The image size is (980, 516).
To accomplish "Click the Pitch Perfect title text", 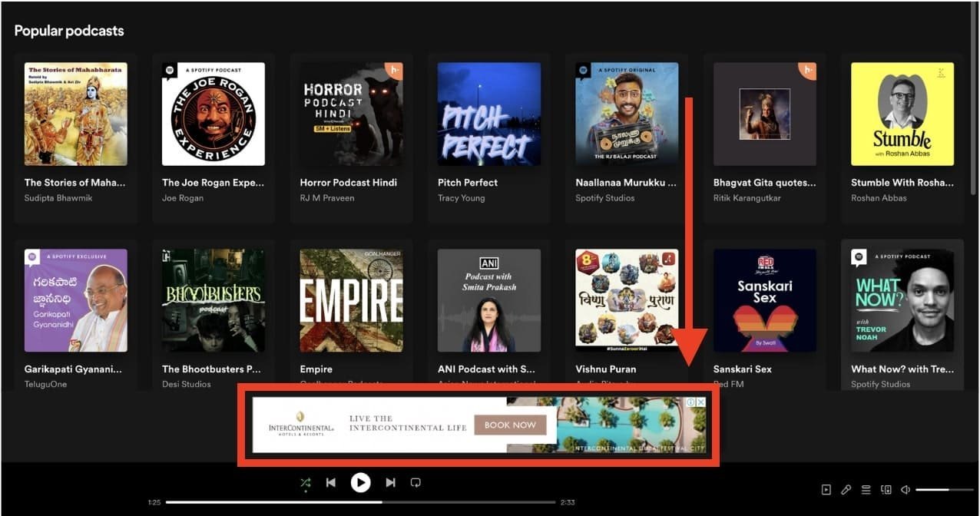I will (x=468, y=183).
